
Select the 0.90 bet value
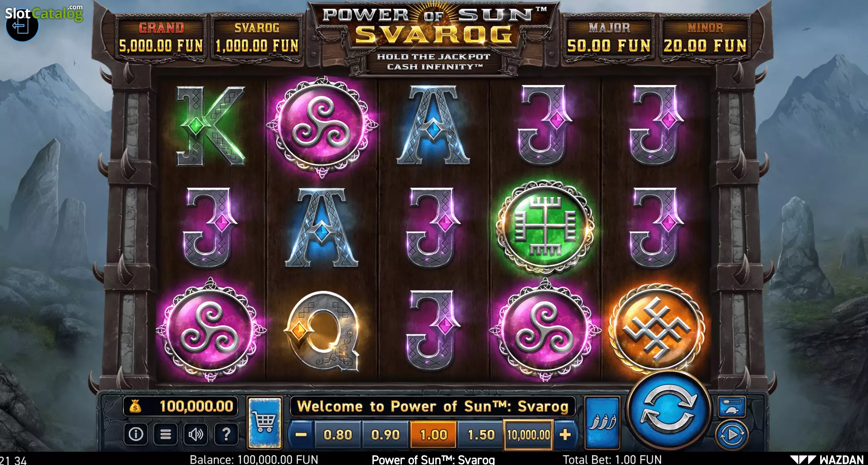[x=385, y=434]
